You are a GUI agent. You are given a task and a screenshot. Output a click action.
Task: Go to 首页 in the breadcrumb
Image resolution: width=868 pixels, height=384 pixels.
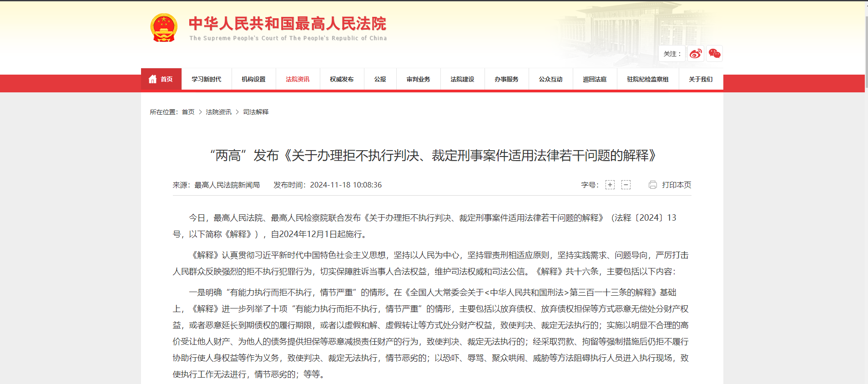188,112
